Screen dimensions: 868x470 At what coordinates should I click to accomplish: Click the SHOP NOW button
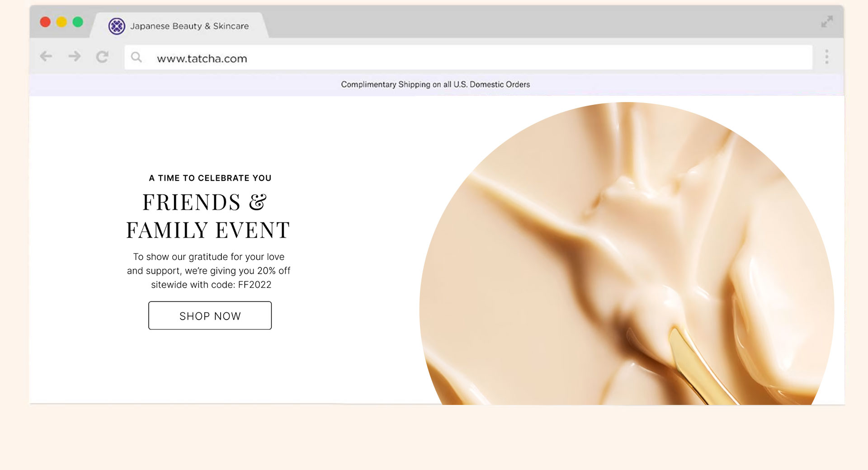(210, 315)
